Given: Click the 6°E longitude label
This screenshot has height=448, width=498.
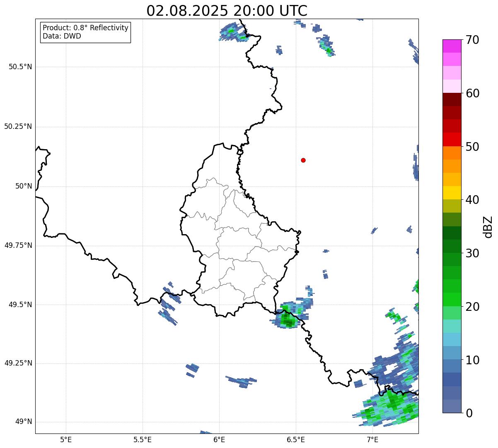Looking at the screenshot, I should coord(219,439).
